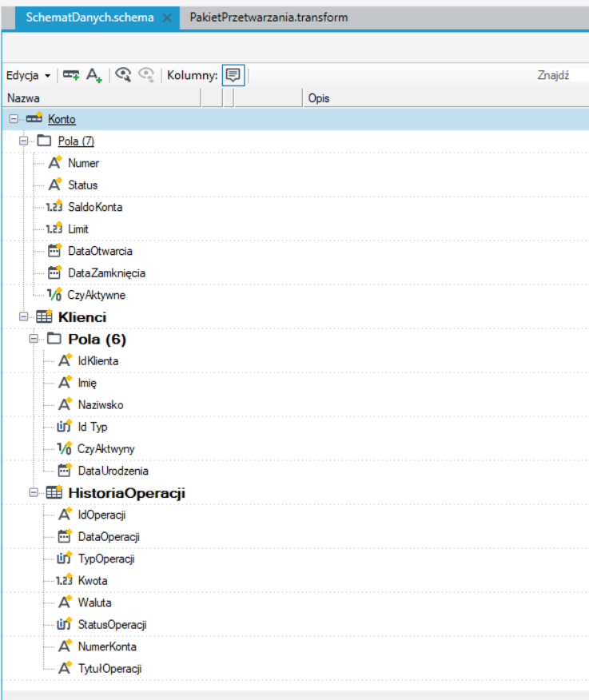Viewport: 589px width, 700px height.
Task: Click the add structure toolbar icon
Action: [71, 75]
